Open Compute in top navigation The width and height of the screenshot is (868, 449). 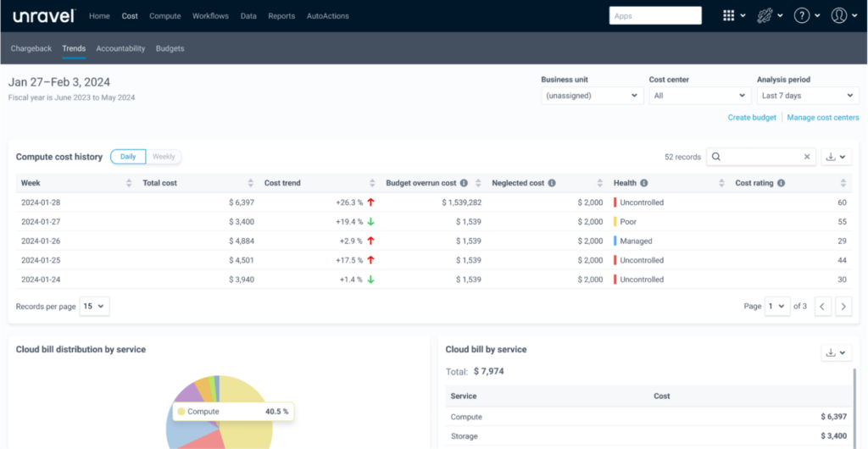pyautogui.click(x=165, y=16)
